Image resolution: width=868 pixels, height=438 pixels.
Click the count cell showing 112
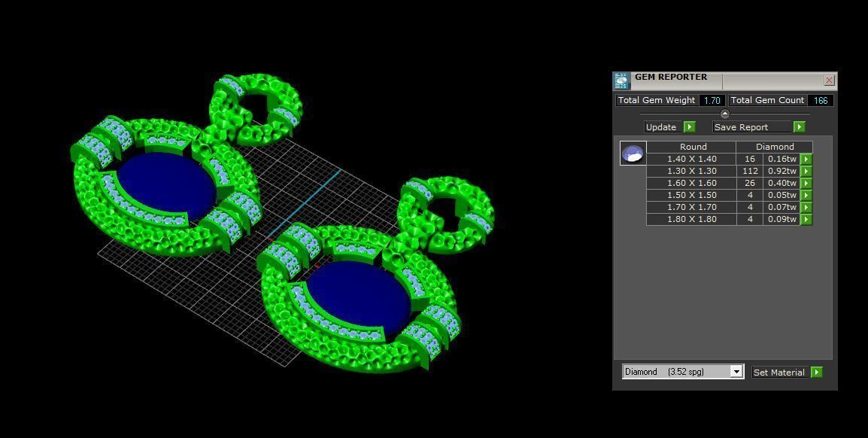point(750,171)
